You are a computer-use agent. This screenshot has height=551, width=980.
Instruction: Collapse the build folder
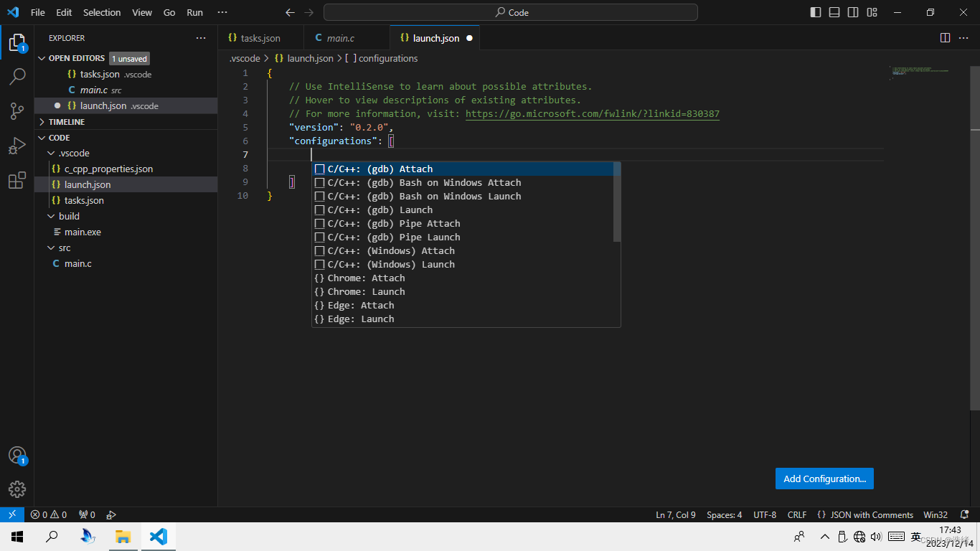(69, 216)
